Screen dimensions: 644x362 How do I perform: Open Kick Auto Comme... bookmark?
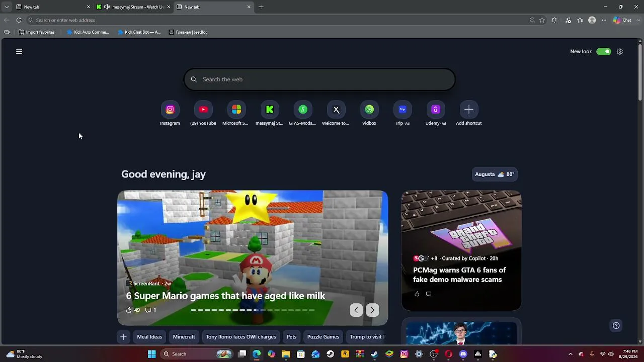pos(88,32)
